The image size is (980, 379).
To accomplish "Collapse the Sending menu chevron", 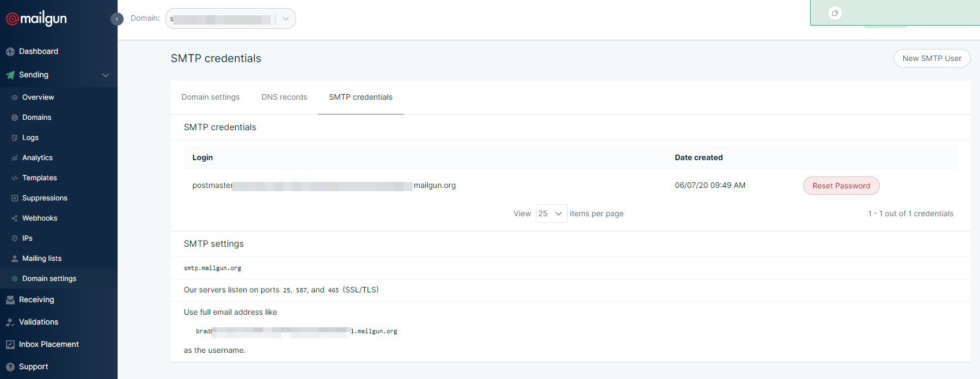I will pyautogui.click(x=106, y=75).
